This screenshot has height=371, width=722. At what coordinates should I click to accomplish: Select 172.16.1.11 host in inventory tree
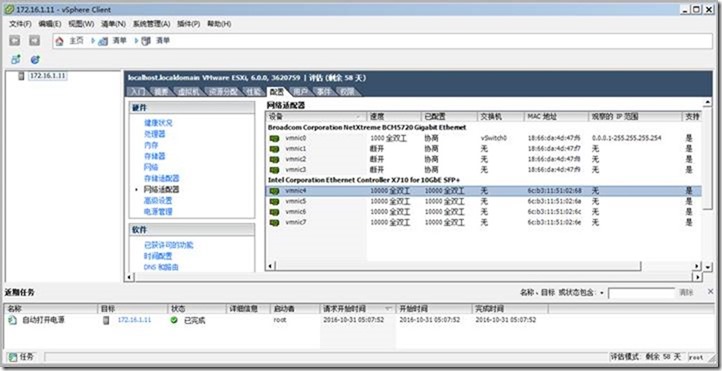pos(48,76)
